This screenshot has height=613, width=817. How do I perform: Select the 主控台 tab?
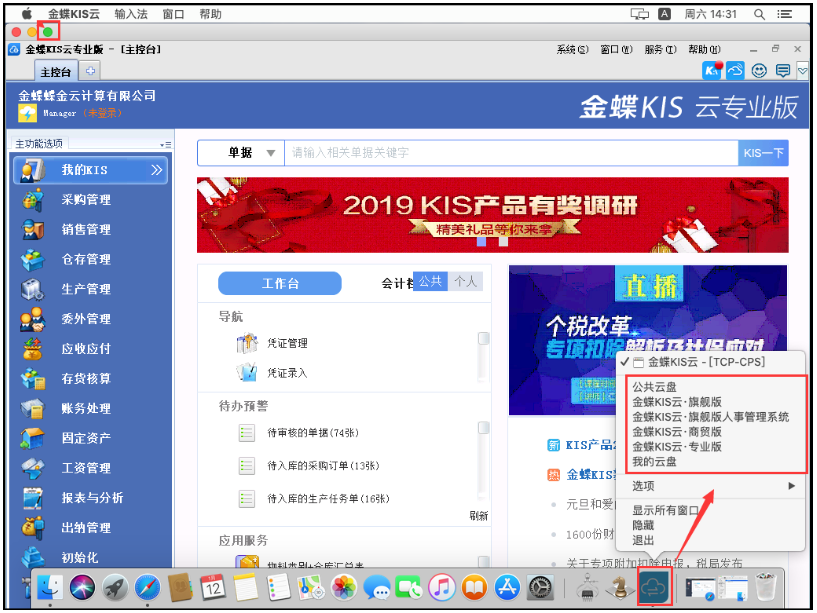pos(56,71)
